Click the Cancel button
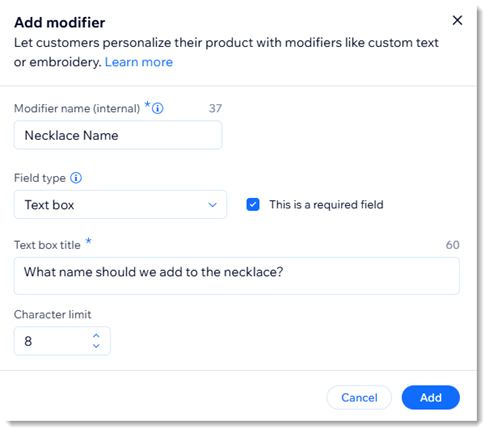 (x=359, y=397)
